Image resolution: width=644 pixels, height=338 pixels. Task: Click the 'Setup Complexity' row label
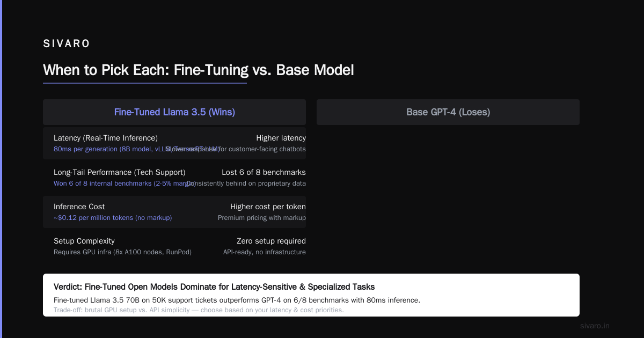click(x=84, y=241)
